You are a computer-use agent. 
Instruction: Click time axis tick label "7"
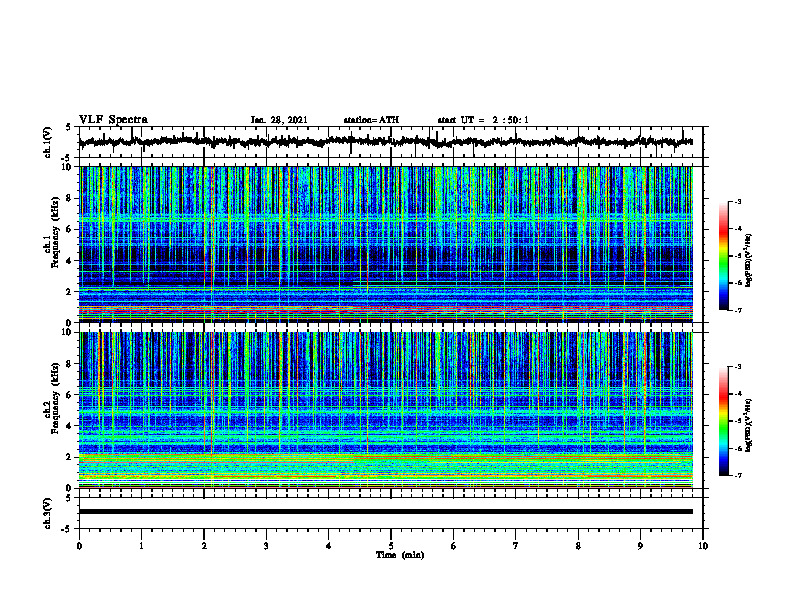coord(516,546)
